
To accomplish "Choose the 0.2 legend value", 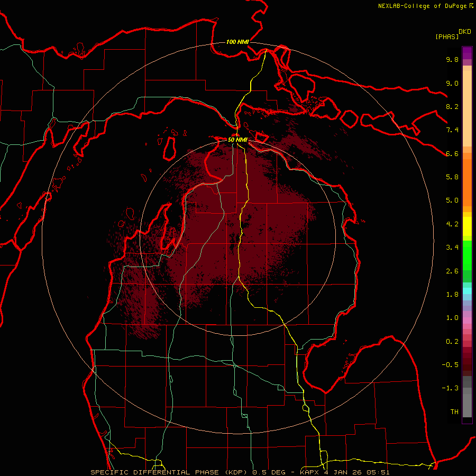I will pyautogui.click(x=452, y=342).
